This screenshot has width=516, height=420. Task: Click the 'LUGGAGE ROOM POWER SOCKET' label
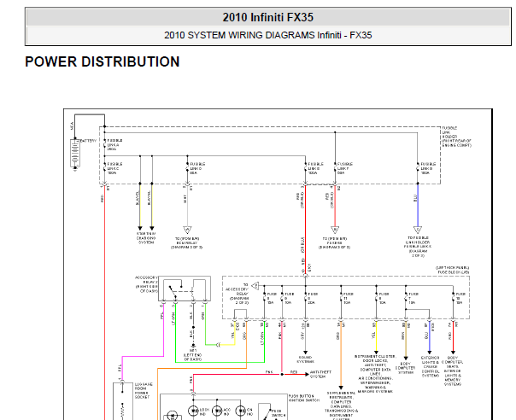[x=144, y=391]
